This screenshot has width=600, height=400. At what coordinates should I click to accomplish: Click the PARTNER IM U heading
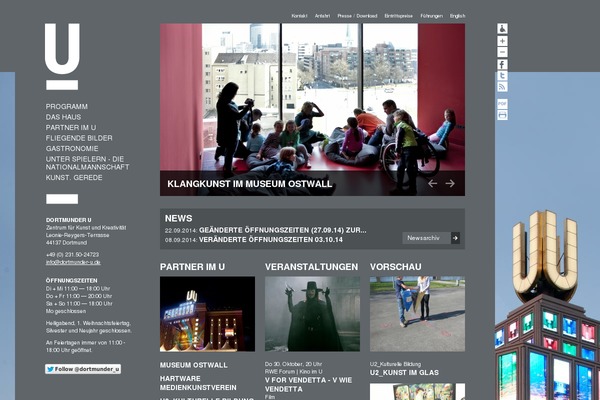click(x=192, y=267)
